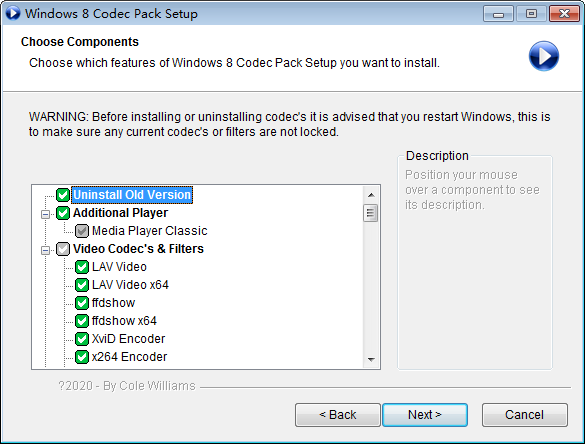This screenshot has width=585, height=444.
Task: Uncheck the LAV Video x64 component
Action: (82, 285)
